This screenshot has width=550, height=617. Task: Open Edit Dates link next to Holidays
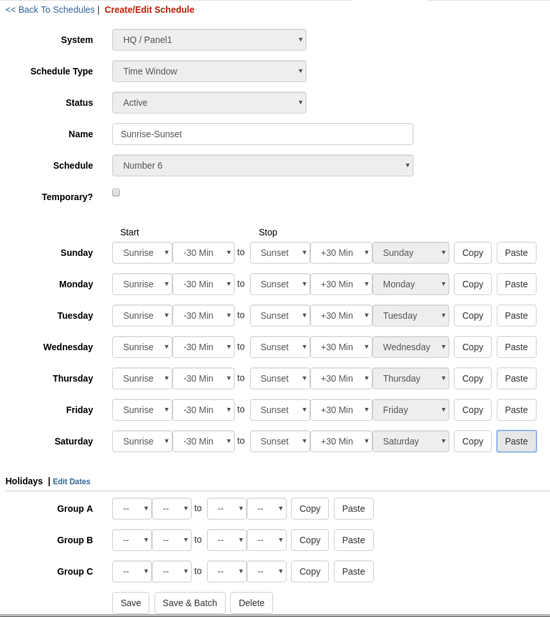(71, 481)
